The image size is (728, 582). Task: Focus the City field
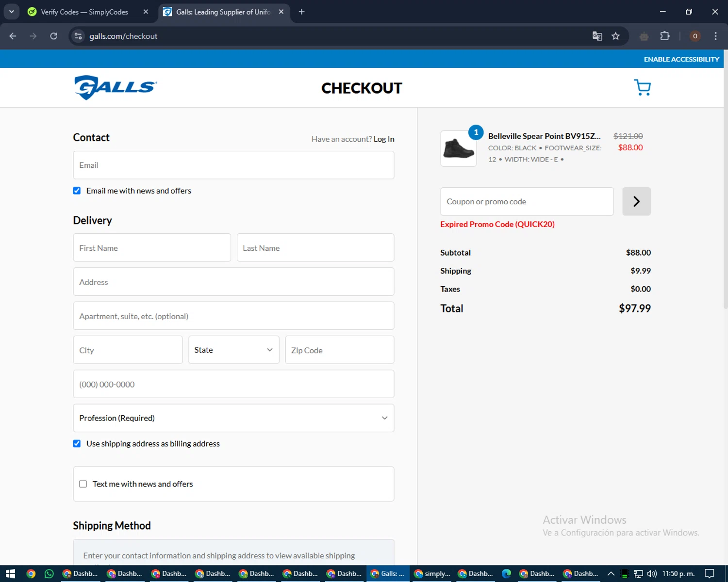coord(128,350)
